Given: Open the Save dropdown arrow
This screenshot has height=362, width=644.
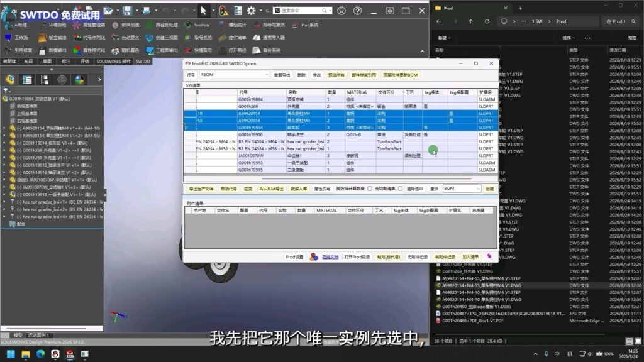Looking at the screenshot, I should (x=136, y=11).
